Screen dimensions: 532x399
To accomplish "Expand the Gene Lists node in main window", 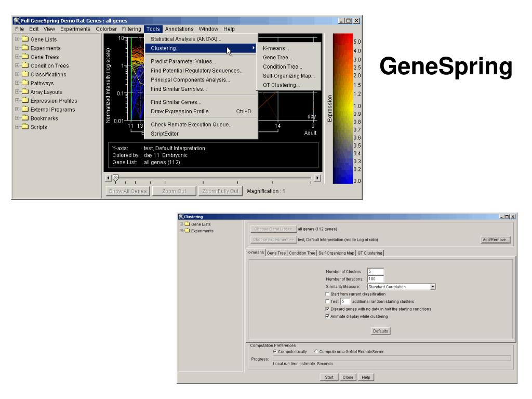I will [17, 39].
